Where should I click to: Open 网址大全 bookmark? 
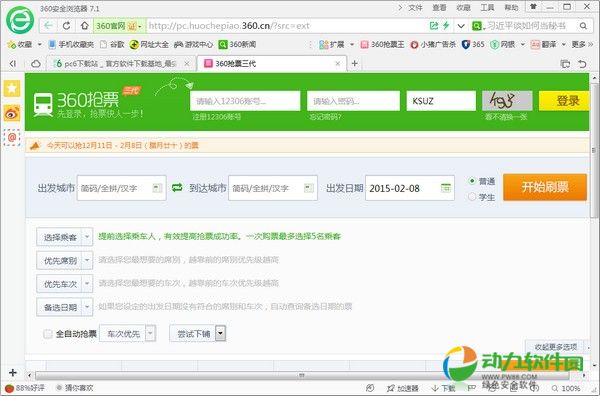click(x=149, y=44)
